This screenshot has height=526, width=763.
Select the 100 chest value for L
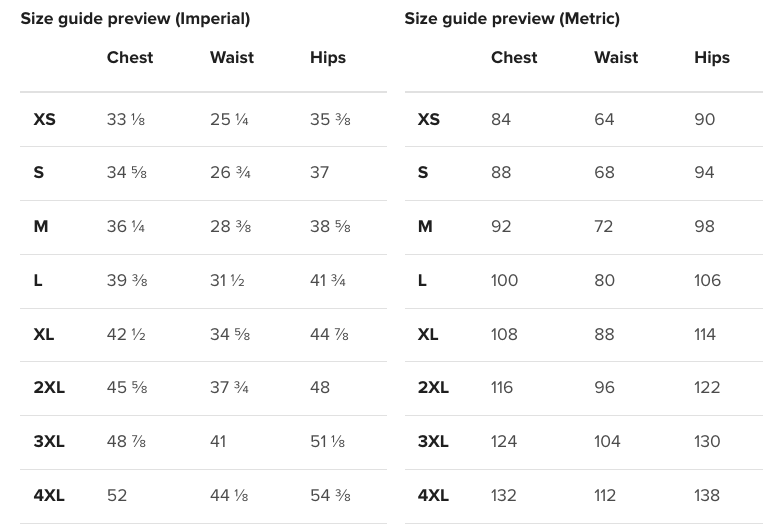[x=504, y=280]
